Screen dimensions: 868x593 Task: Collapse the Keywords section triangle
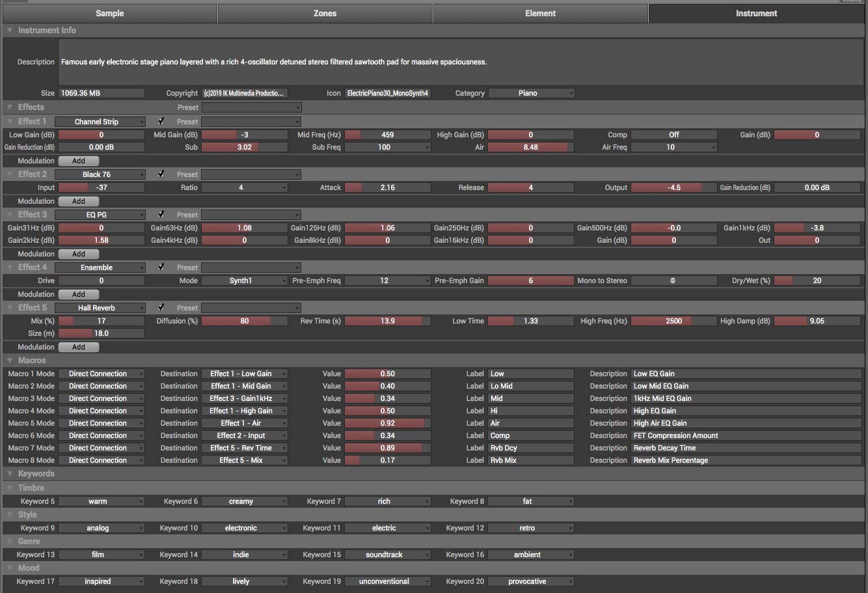[10, 474]
